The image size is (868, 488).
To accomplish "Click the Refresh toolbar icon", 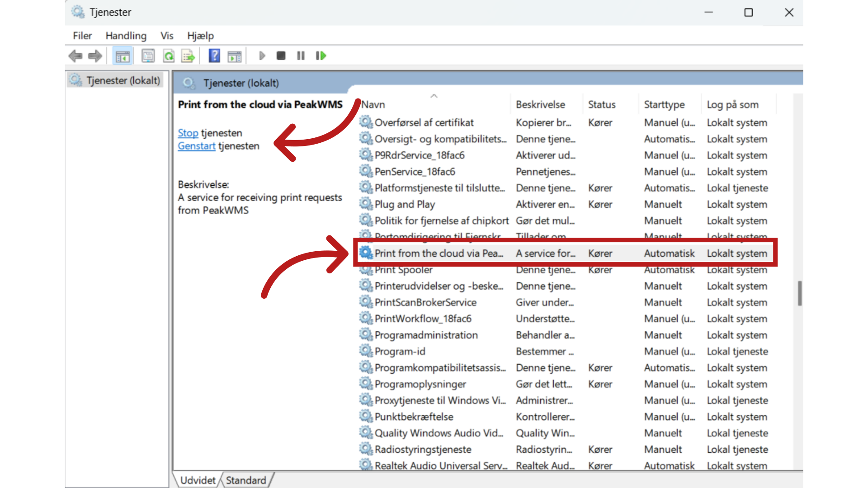I will [x=169, y=56].
